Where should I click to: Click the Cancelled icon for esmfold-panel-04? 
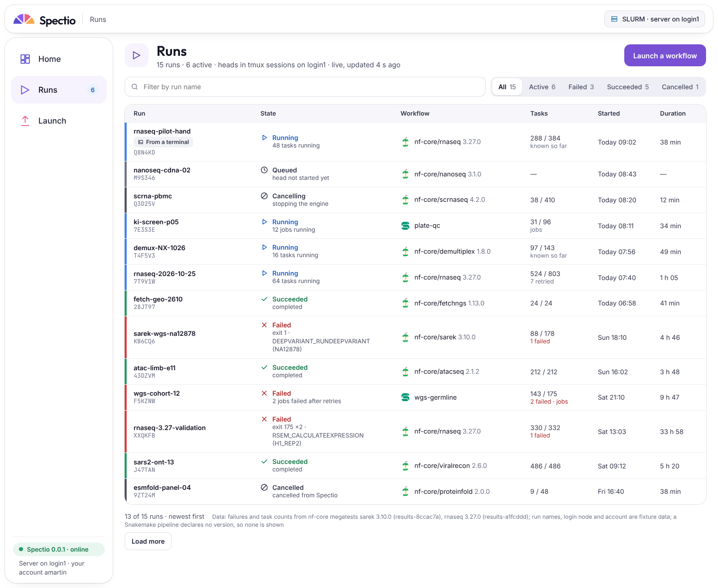[x=264, y=487]
